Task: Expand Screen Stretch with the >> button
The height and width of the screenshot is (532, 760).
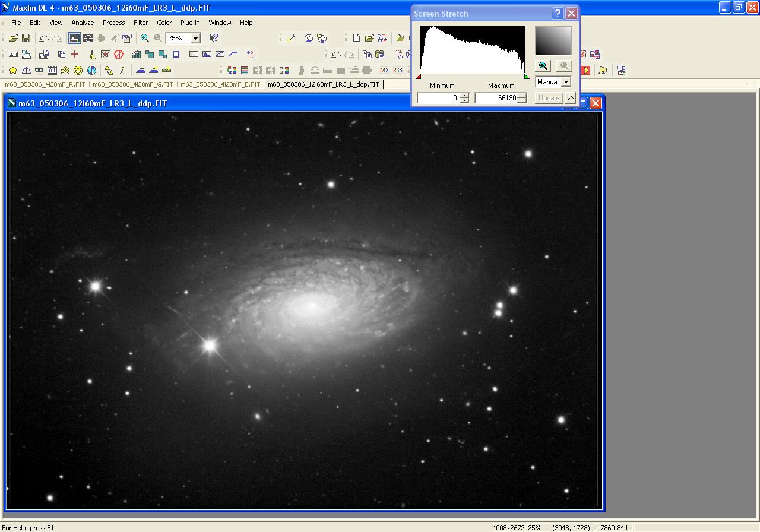Action: click(x=570, y=98)
